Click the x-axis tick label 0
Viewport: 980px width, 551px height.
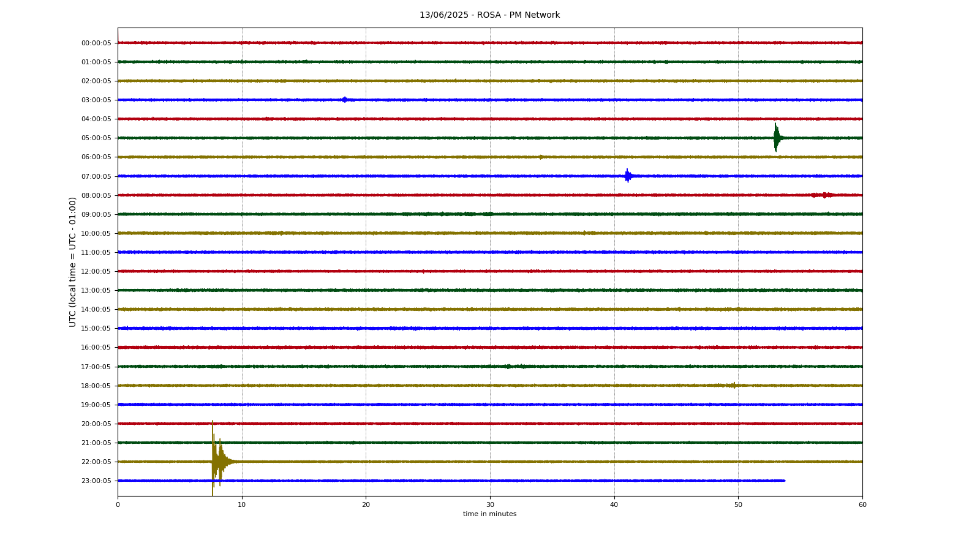pyautogui.click(x=118, y=505)
